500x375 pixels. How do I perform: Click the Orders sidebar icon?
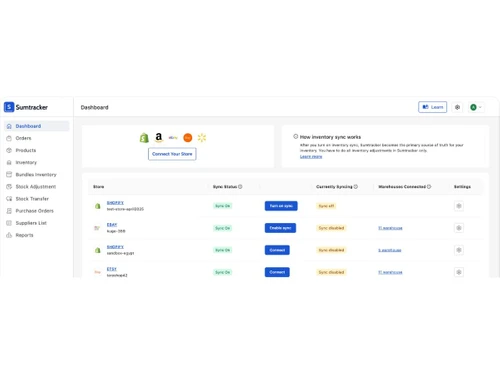(9, 138)
